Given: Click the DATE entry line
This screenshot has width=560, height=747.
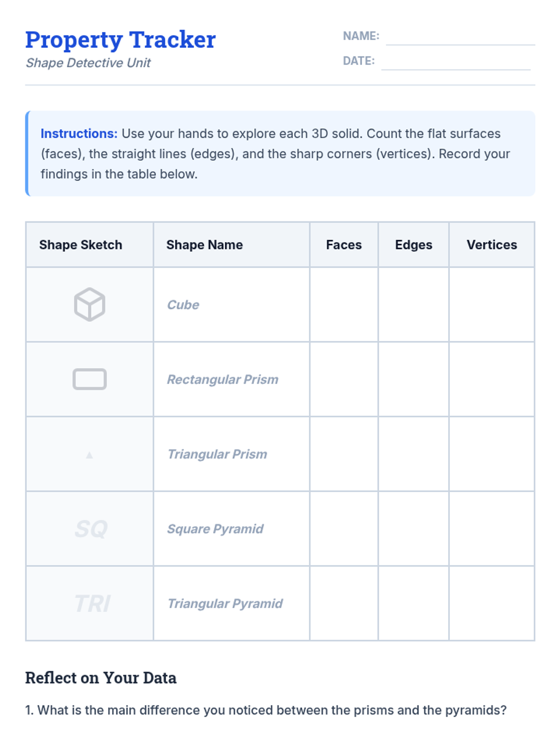Looking at the screenshot, I should click(x=455, y=62).
